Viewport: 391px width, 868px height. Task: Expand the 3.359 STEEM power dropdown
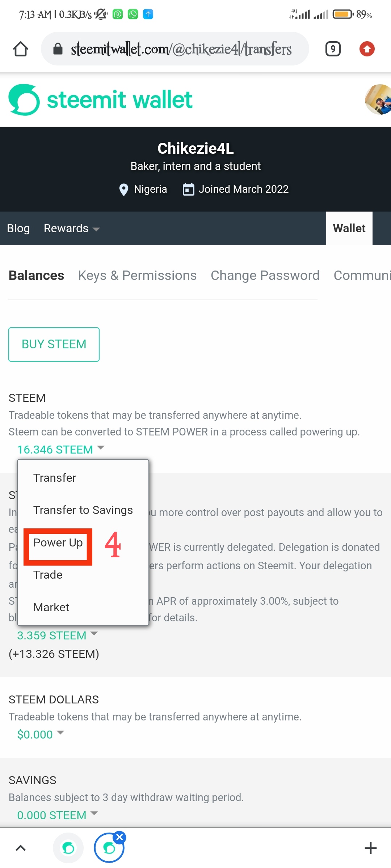pyautogui.click(x=57, y=635)
